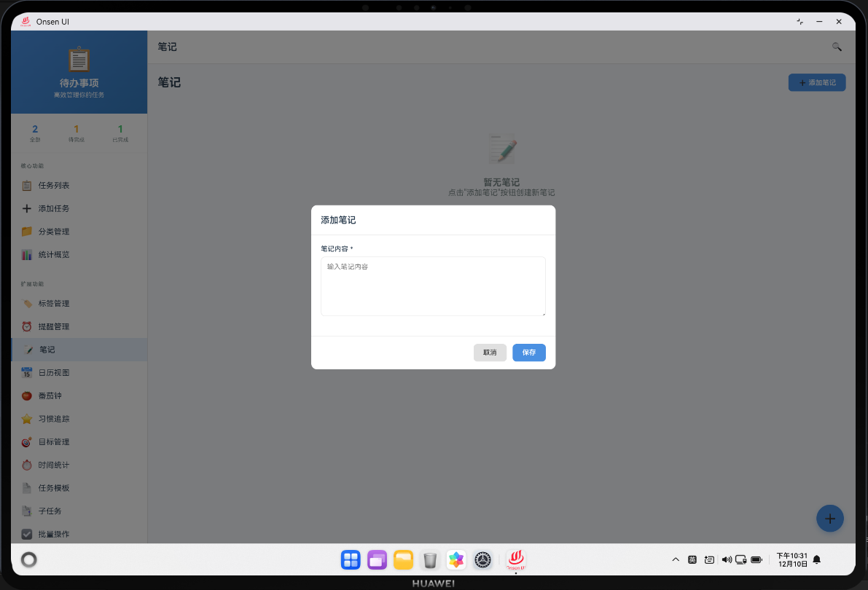Click the stopwatch icon beside 时间统计
This screenshot has height=590, width=868.
tap(26, 465)
